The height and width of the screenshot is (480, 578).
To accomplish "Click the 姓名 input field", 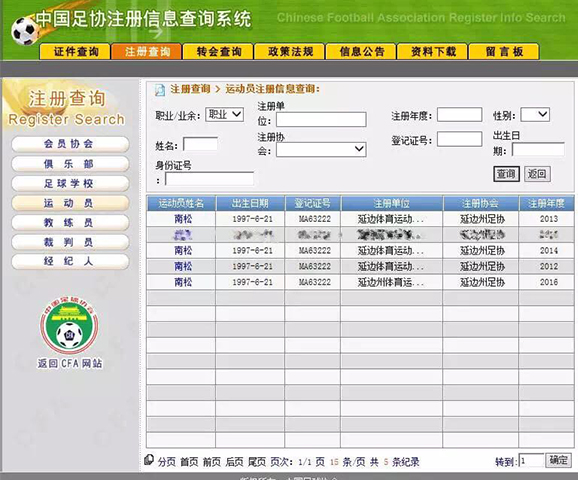I will 201,144.
